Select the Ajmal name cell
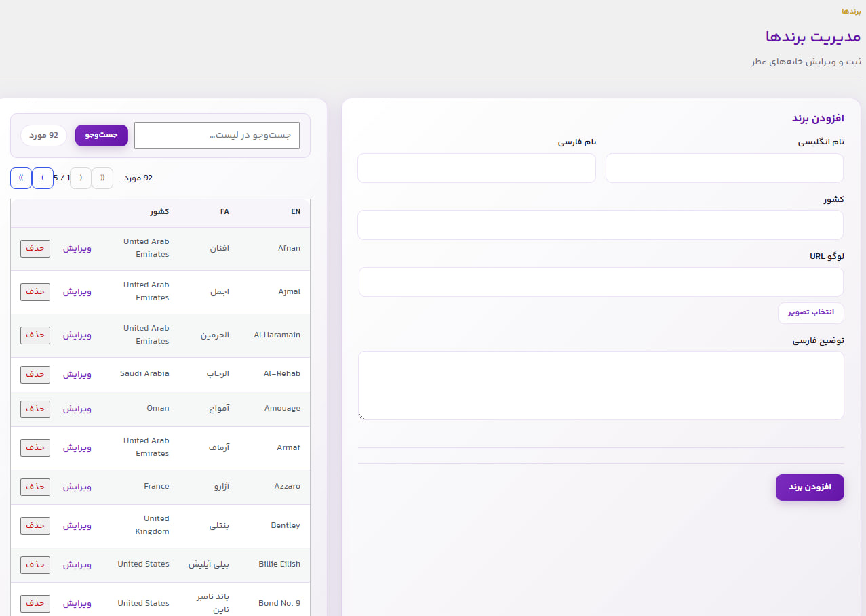The height and width of the screenshot is (616, 866). click(290, 291)
